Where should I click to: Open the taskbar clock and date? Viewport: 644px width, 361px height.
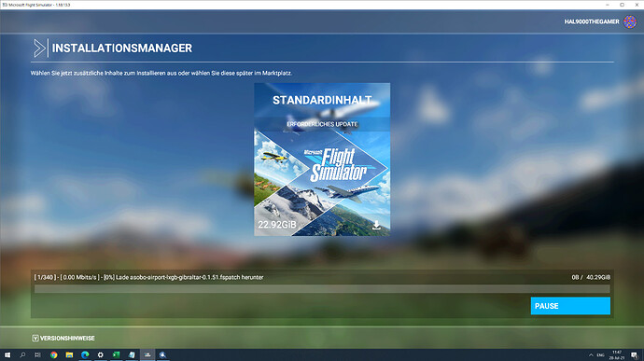click(617, 354)
